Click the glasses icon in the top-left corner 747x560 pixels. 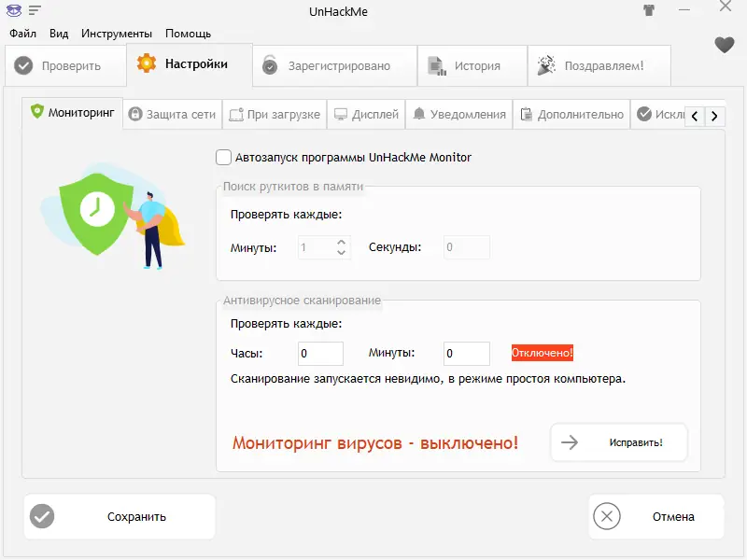tap(11, 10)
